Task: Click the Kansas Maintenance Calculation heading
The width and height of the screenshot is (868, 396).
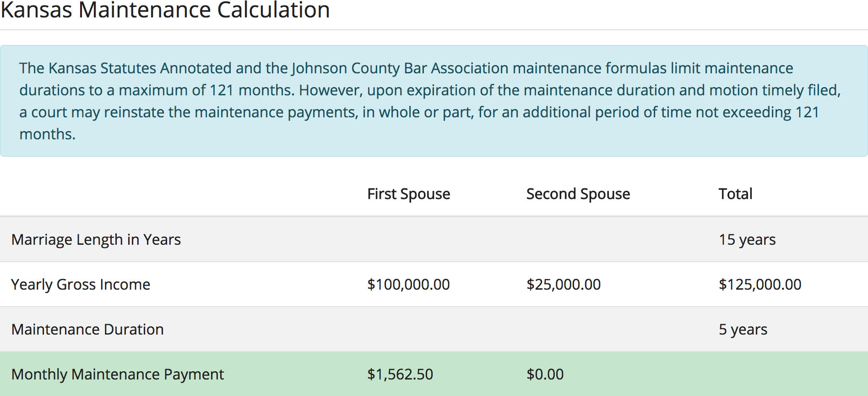Action: [x=165, y=10]
